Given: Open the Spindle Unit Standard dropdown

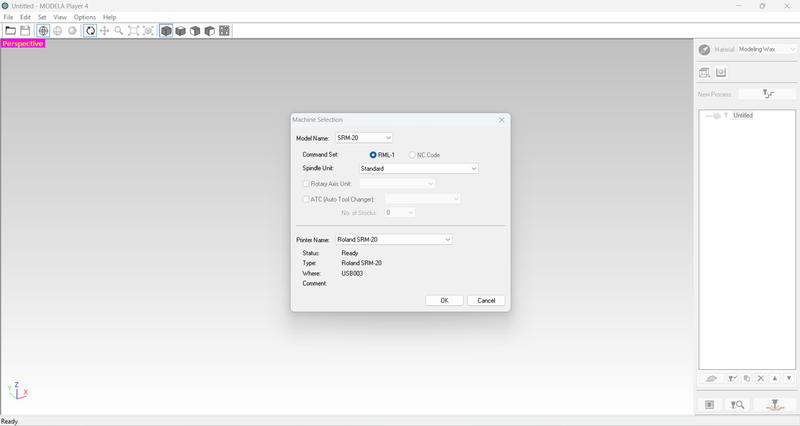Looking at the screenshot, I should pos(418,168).
